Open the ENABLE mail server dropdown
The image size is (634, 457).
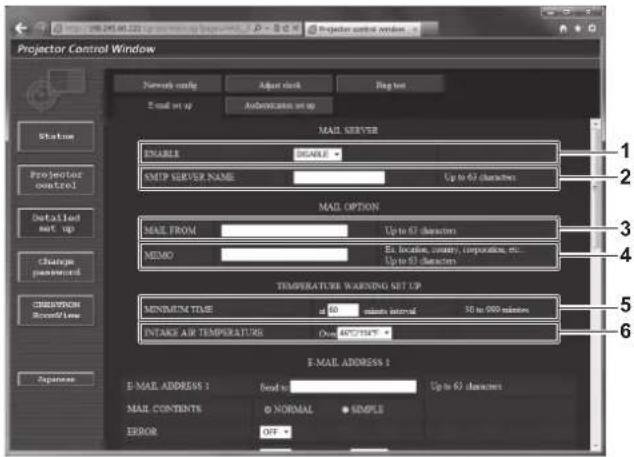pyautogui.click(x=317, y=154)
